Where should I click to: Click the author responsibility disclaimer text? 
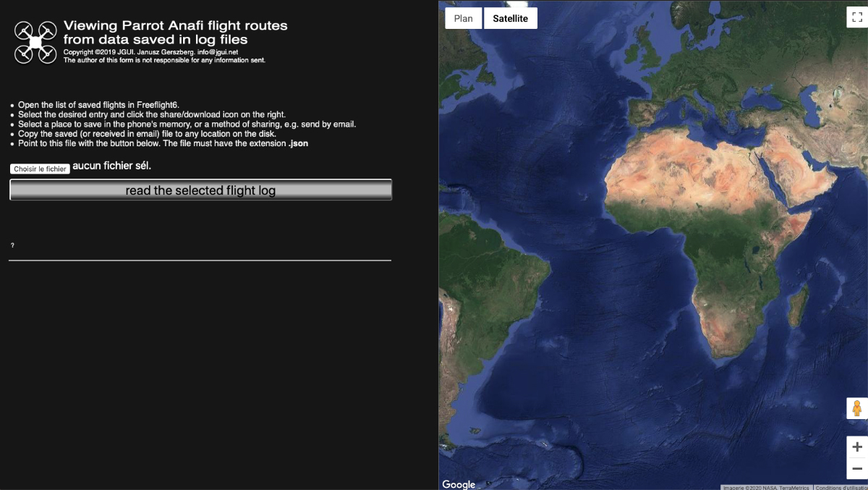[x=164, y=60]
